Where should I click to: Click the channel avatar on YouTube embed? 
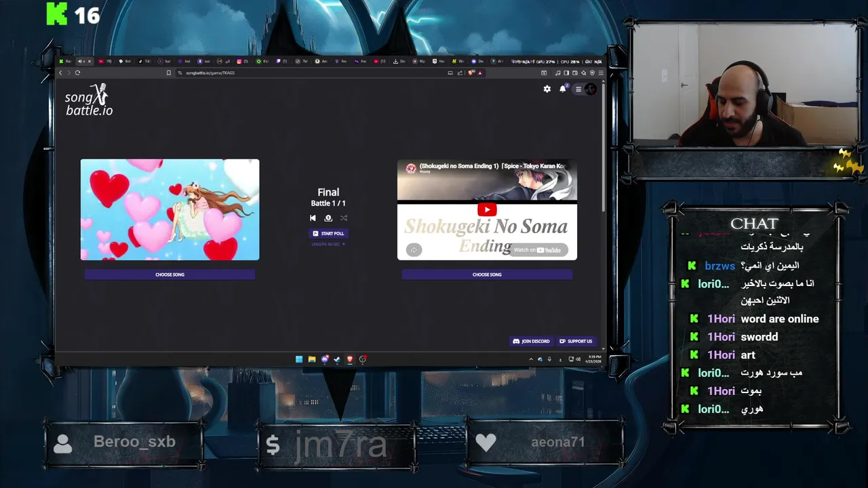(x=410, y=169)
